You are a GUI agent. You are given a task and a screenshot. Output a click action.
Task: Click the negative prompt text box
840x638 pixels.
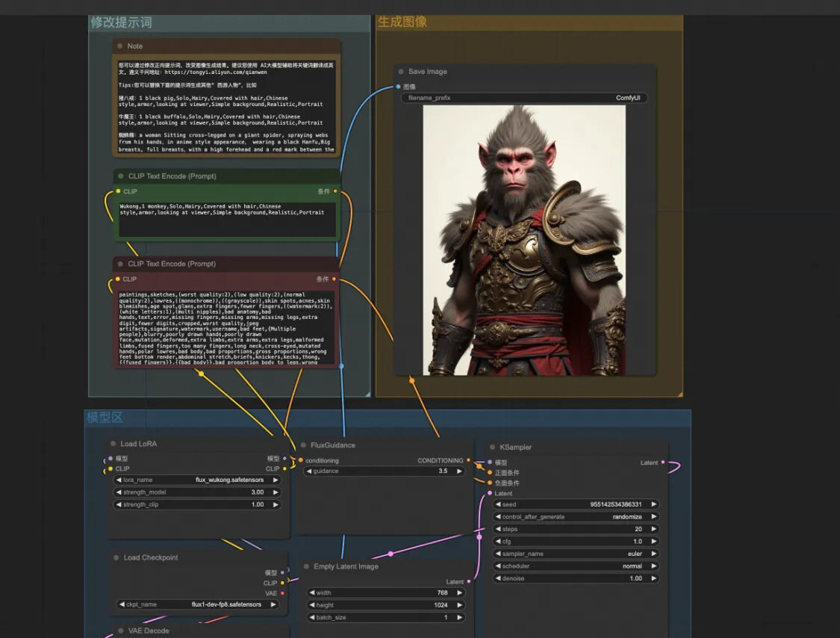coord(226,327)
